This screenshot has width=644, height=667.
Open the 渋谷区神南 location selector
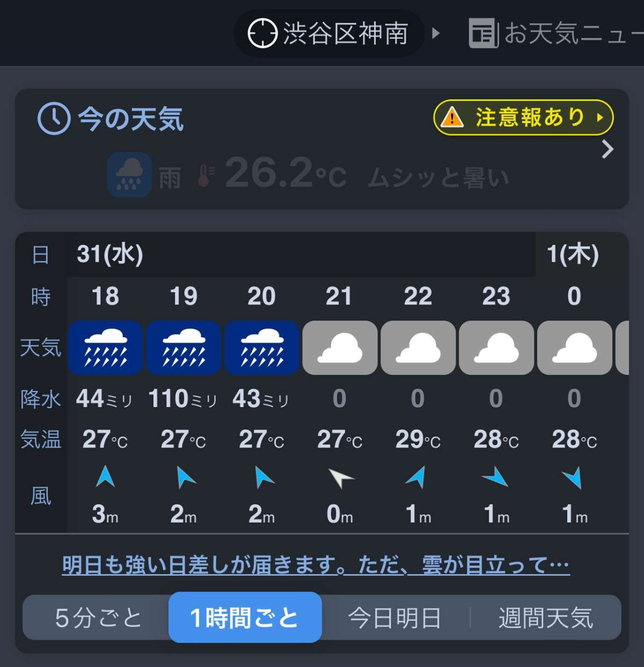pyautogui.click(x=345, y=33)
